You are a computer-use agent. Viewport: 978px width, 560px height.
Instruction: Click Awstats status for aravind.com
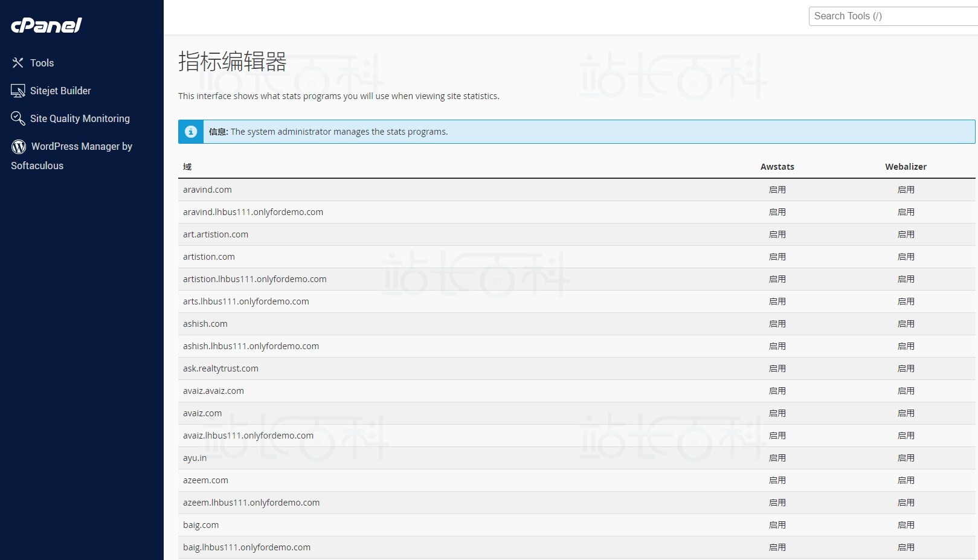coord(777,190)
